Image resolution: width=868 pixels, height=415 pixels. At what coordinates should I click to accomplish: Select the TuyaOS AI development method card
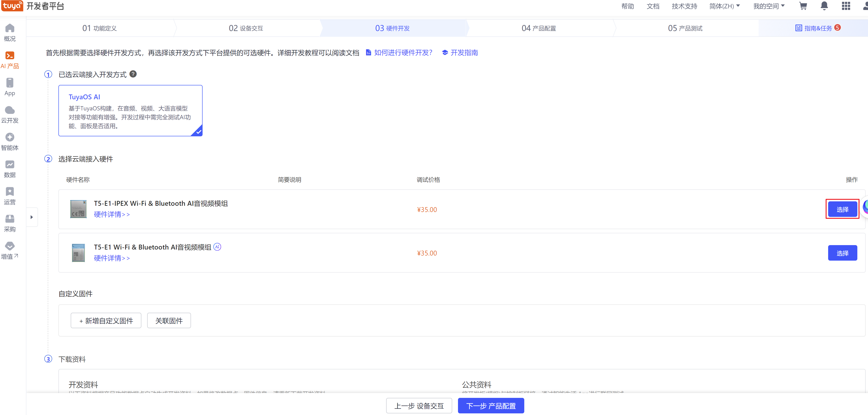tap(130, 110)
